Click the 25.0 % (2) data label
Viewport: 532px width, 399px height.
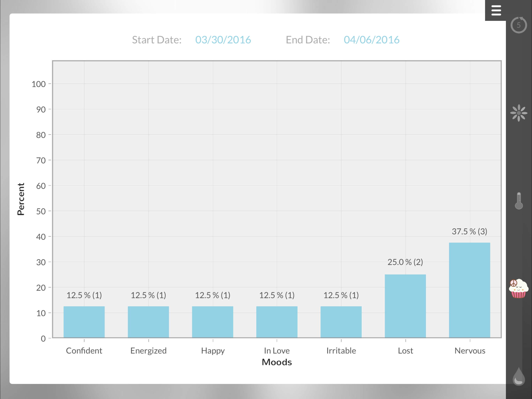405,262
